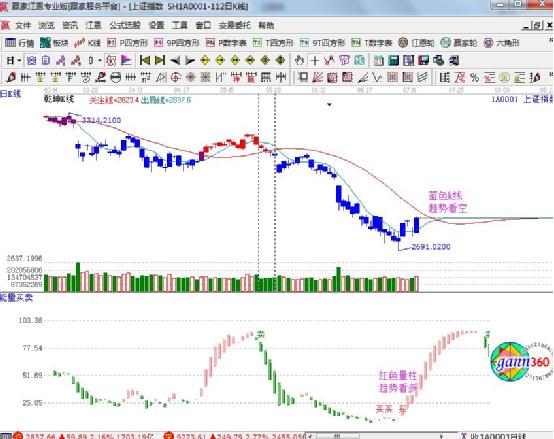Open the dropdown beside the candle-type icon
554x439 pixels.
click(100, 61)
